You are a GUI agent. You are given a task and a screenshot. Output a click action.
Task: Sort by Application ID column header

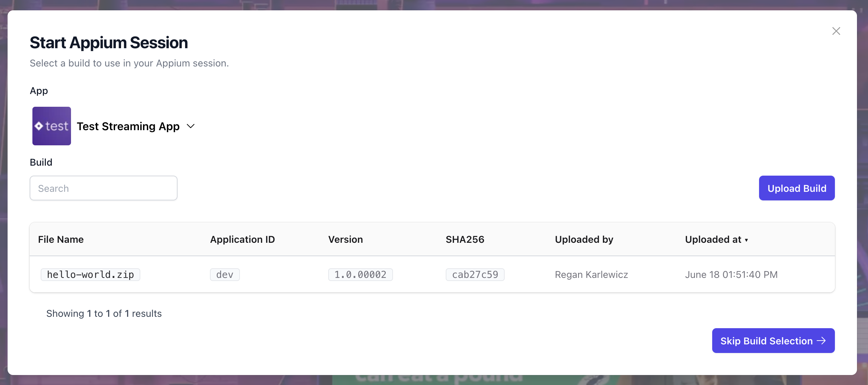pos(242,239)
